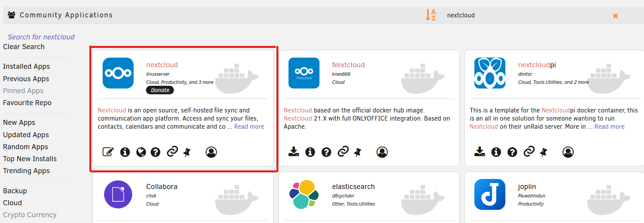
Task: Click 'Cloud, Tools:Utilities, and 2 more' categories text
Action: point(553,82)
